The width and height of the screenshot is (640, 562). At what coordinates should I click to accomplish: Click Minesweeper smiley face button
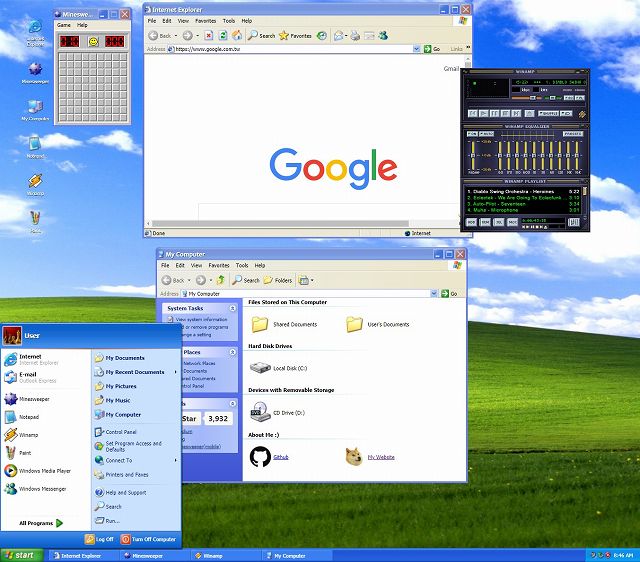[93, 42]
